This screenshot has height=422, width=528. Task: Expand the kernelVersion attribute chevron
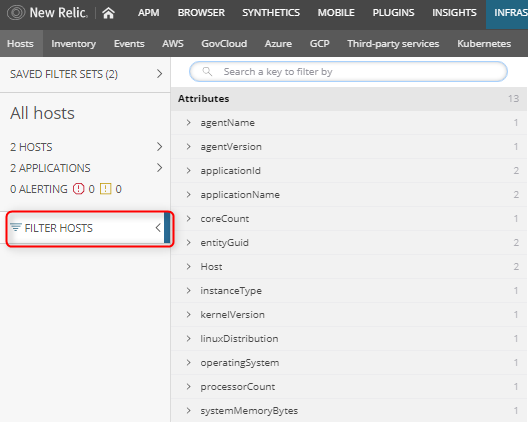point(189,315)
